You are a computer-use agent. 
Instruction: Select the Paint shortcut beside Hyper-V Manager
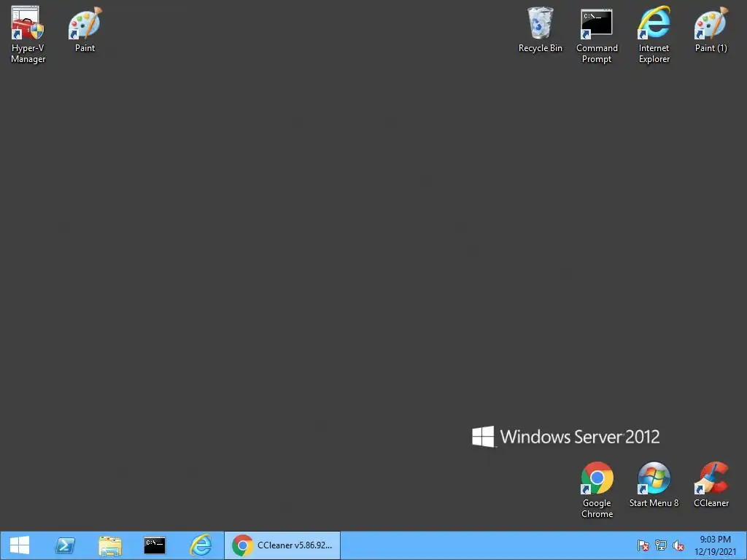85,29
